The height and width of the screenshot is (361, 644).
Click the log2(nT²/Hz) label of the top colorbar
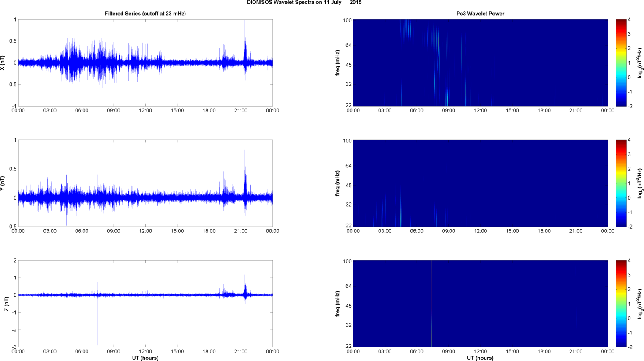click(640, 63)
